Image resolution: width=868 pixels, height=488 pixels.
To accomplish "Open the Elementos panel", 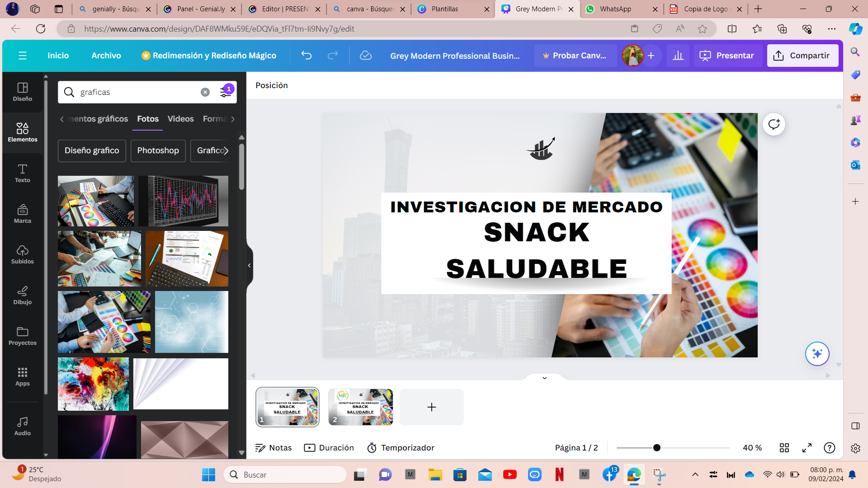I will tap(23, 132).
